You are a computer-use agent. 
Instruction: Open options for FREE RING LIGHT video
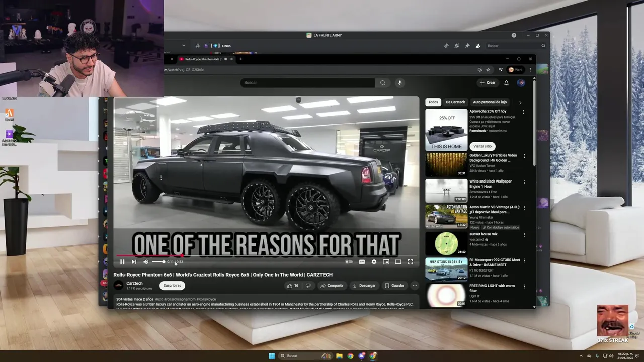pyautogui.click(x=524, y=287)
